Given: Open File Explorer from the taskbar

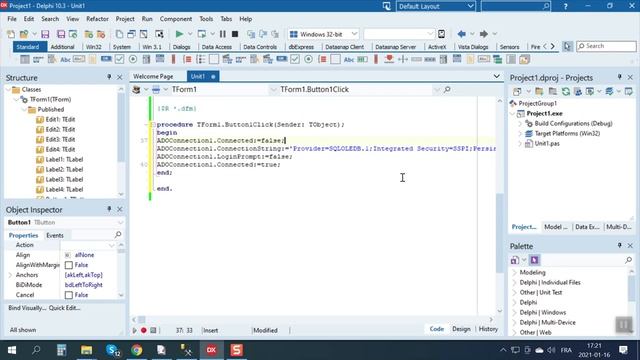Looking at the screenshot, I should click(x=86, y=350).
